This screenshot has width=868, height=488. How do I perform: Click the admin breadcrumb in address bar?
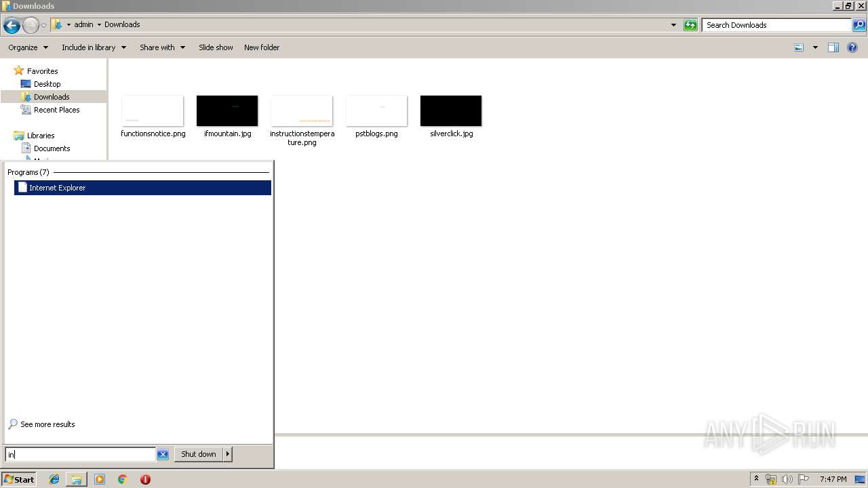(x=83, y=24)
